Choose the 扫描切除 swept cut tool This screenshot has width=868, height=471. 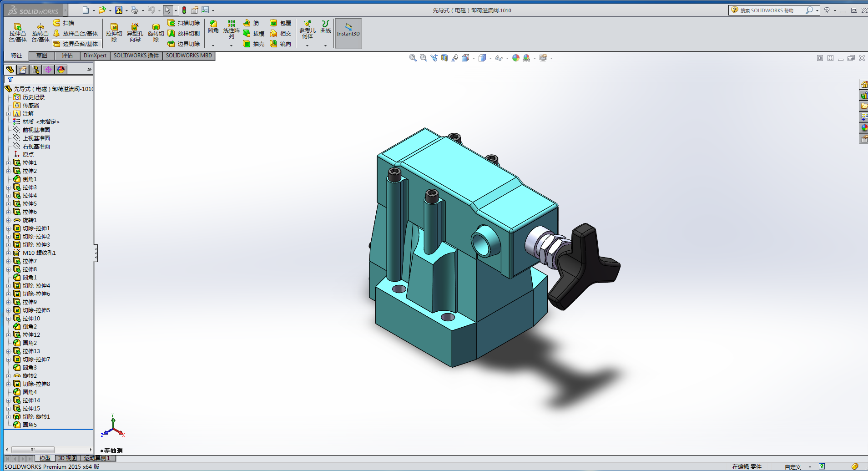coord(184,23)
